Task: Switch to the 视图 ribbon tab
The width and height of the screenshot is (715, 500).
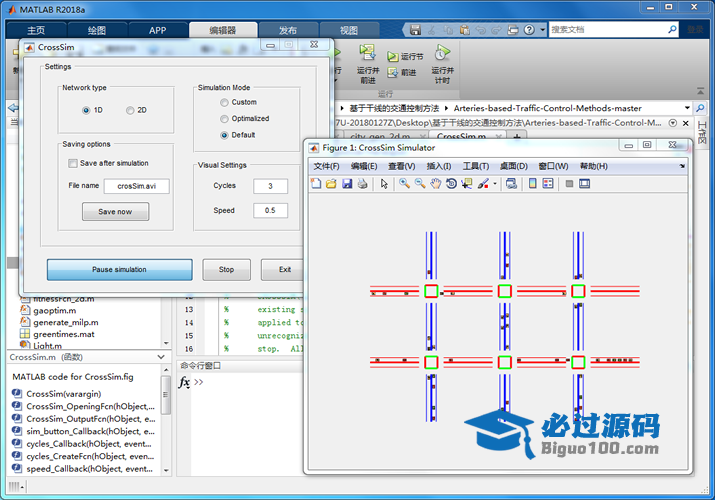Action: click(349, 30)
